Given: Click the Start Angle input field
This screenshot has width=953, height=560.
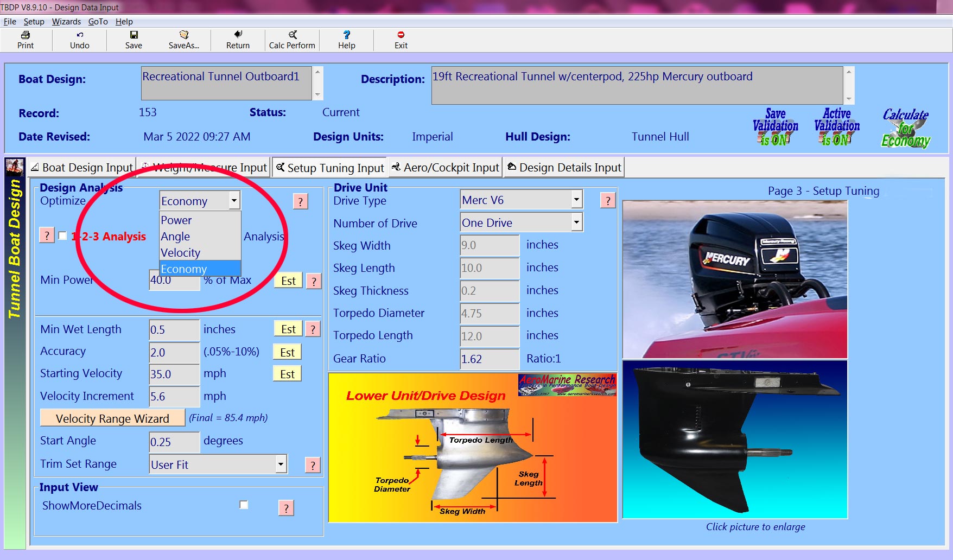Looking at the screenshot, I should click(x=175, y=442).
